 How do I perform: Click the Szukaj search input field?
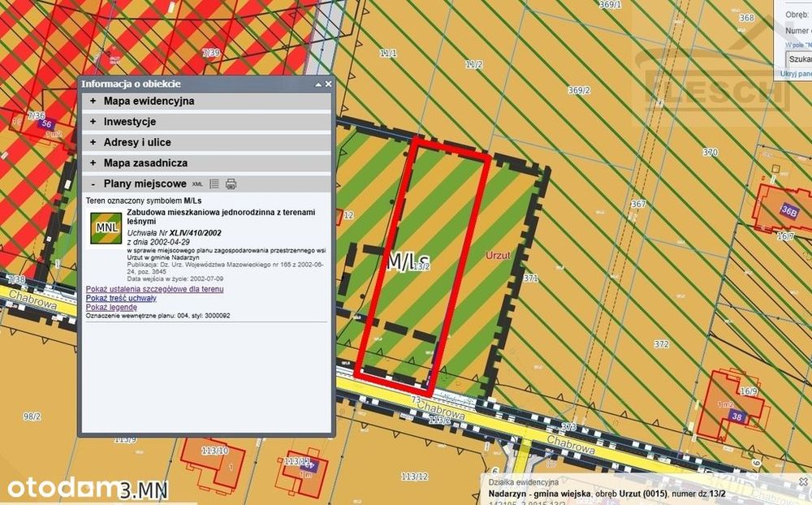click(798, 59)
